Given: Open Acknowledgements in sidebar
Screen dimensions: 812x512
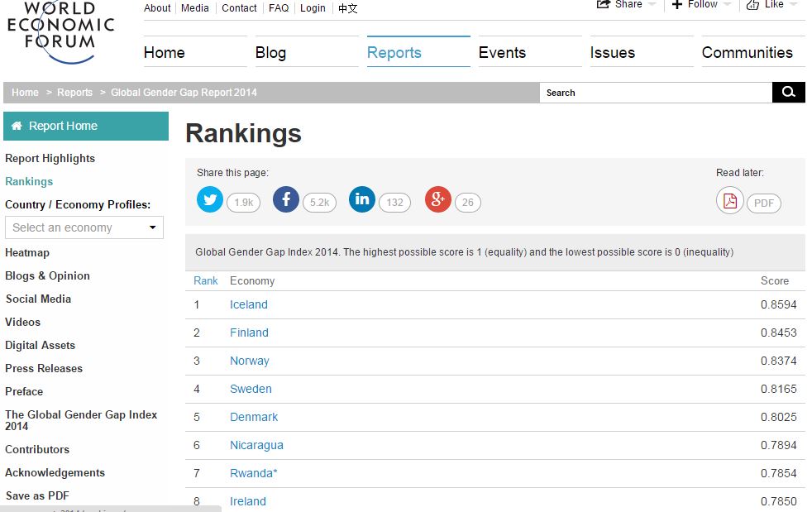Looking at the screenshot, I should pos(55,472).
